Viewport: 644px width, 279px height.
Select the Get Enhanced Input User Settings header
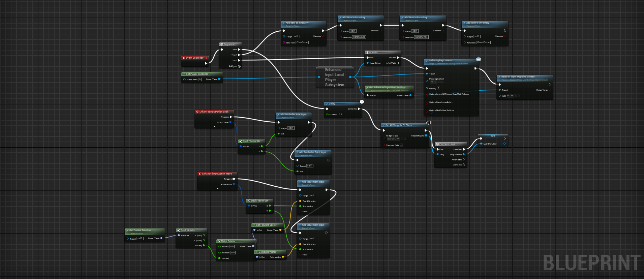pos(389,89)
